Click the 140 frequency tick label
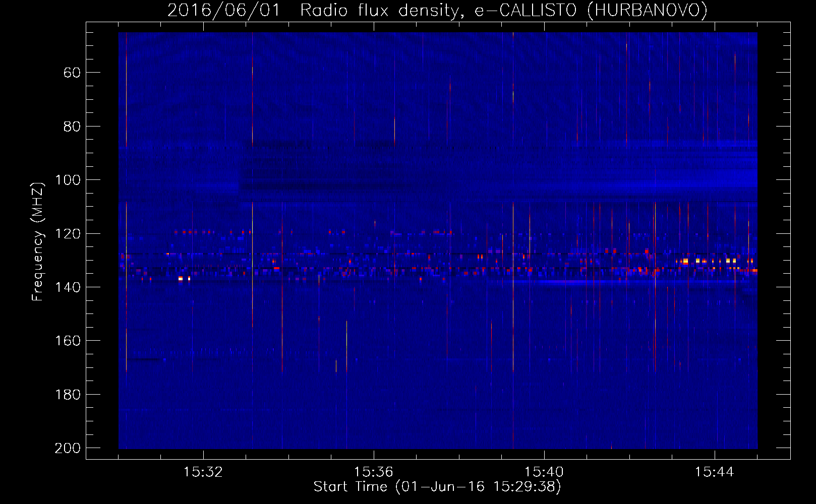This screenshot has height=504, width=816. [x=68, y=287]
